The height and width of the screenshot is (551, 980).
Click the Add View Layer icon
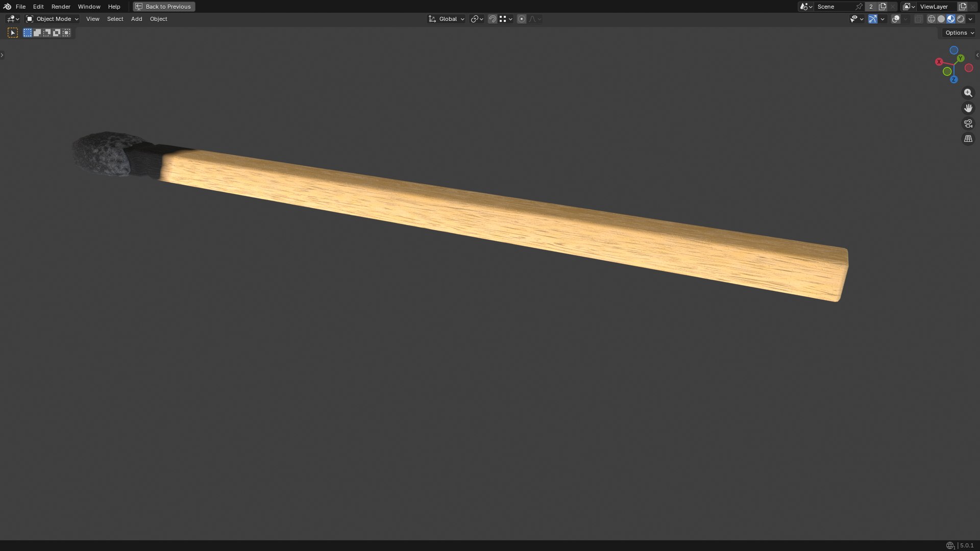point(963,7)
